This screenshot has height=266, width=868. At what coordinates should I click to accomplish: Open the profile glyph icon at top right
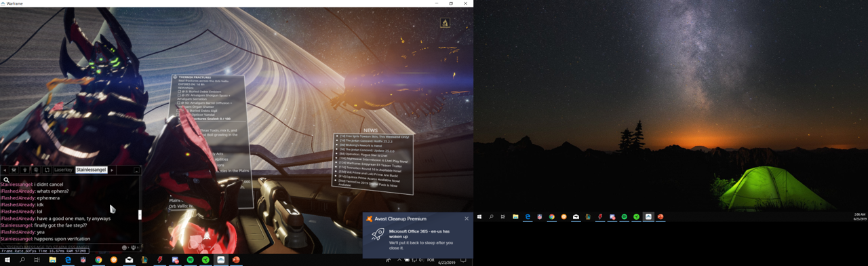click(445, 22)
